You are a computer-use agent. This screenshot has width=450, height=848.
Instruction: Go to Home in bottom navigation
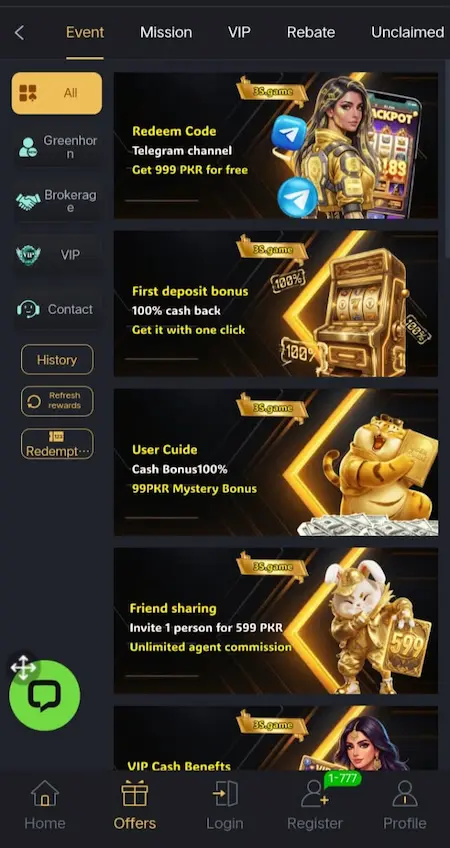[45, 804]
